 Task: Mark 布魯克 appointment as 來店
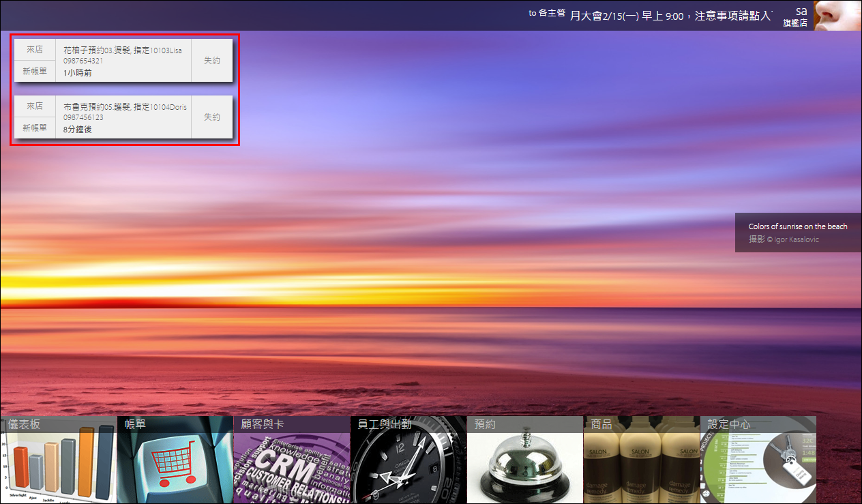[35, 106]
